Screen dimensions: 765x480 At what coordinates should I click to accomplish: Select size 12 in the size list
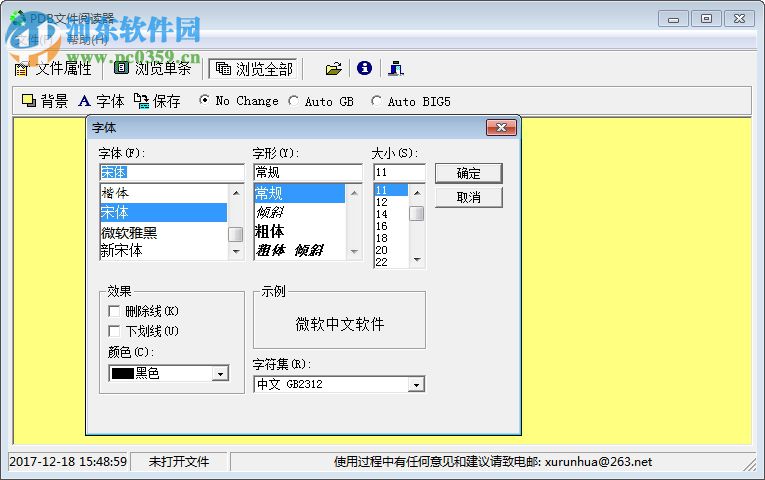tap(391, 202)
